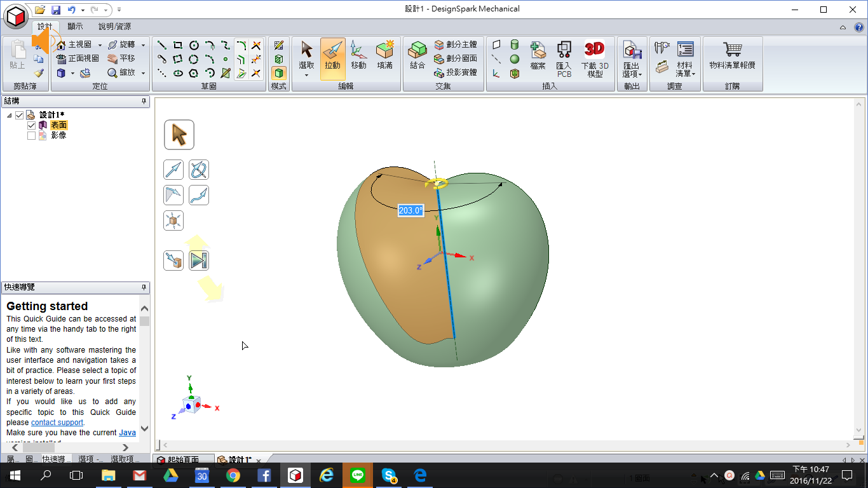
Task: Save the design with floppy icon
Action: coord(55,10)
